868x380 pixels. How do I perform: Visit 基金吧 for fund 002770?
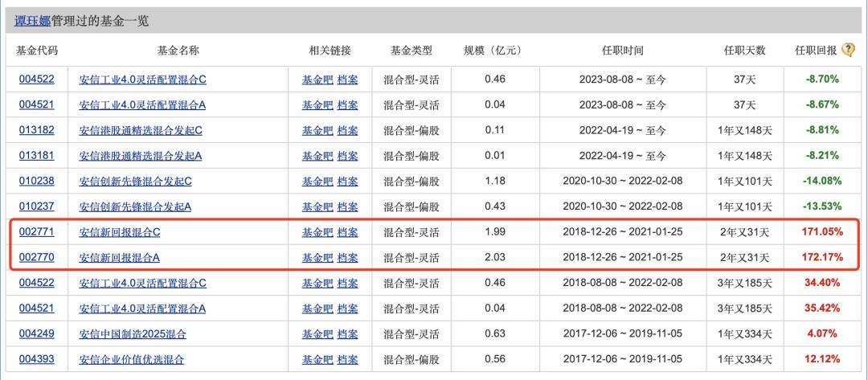point(317,257)
